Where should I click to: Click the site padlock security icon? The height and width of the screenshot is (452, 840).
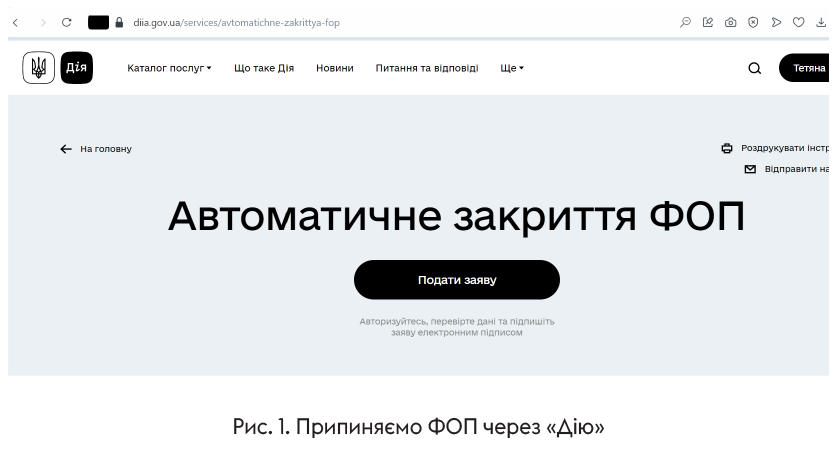(120, 22)
